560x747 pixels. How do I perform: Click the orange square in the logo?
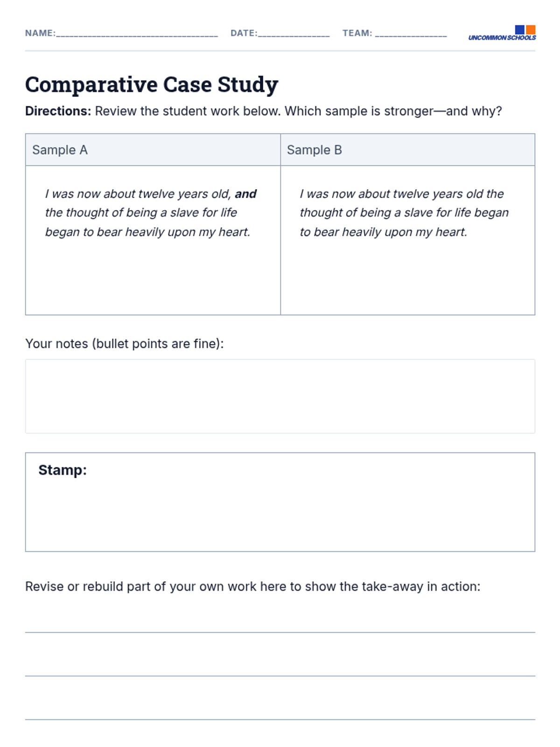point(531,29)
